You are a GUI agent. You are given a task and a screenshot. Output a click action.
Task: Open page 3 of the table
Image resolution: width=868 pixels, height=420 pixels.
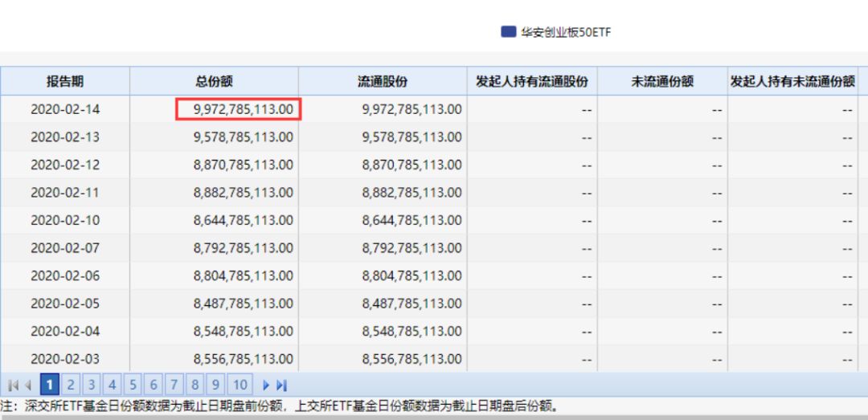click(x=92, y=384)
